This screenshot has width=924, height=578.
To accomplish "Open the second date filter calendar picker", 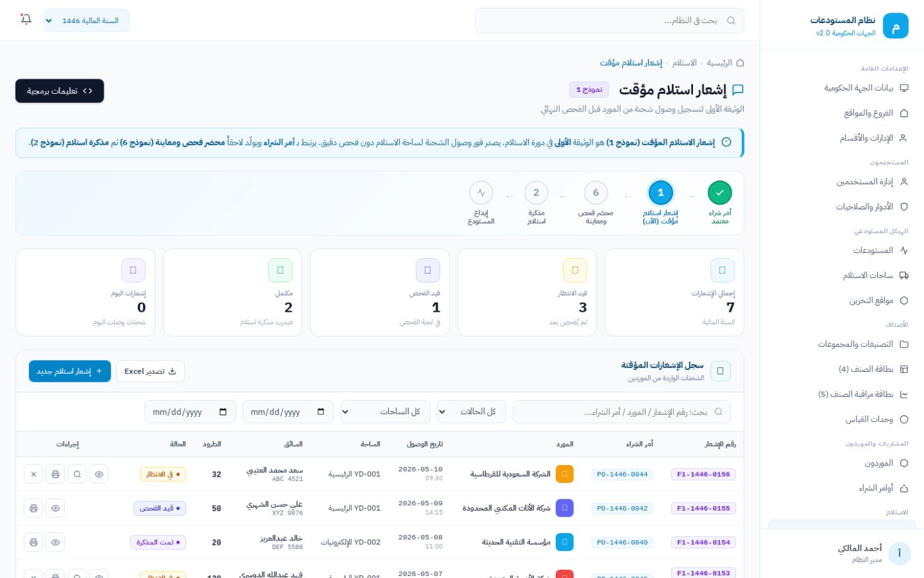I will [x=223, y=412].
